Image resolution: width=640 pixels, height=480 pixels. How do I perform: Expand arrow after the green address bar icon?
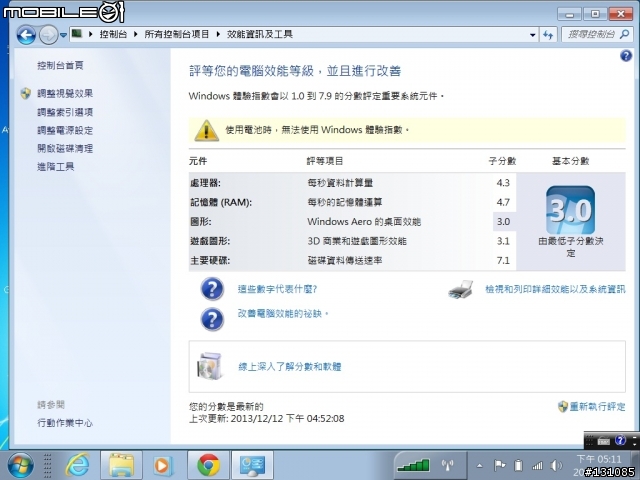coord(91,34)
